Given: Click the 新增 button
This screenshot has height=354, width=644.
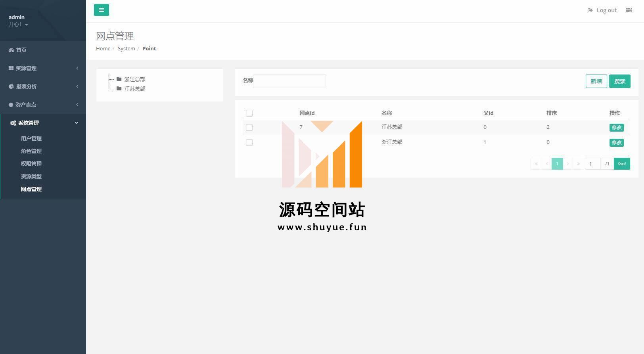Looking at the screenshot, I should pyautogui.click(x=596, y=81).
